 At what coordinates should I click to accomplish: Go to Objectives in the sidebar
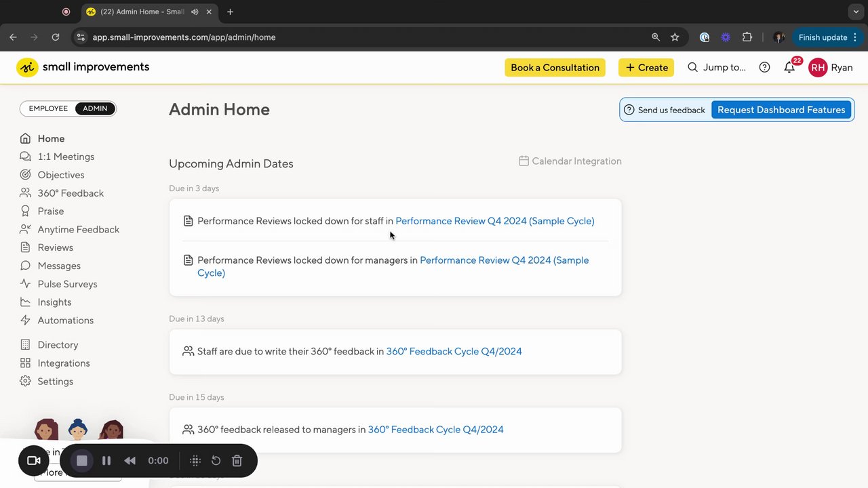pos(61,175)
